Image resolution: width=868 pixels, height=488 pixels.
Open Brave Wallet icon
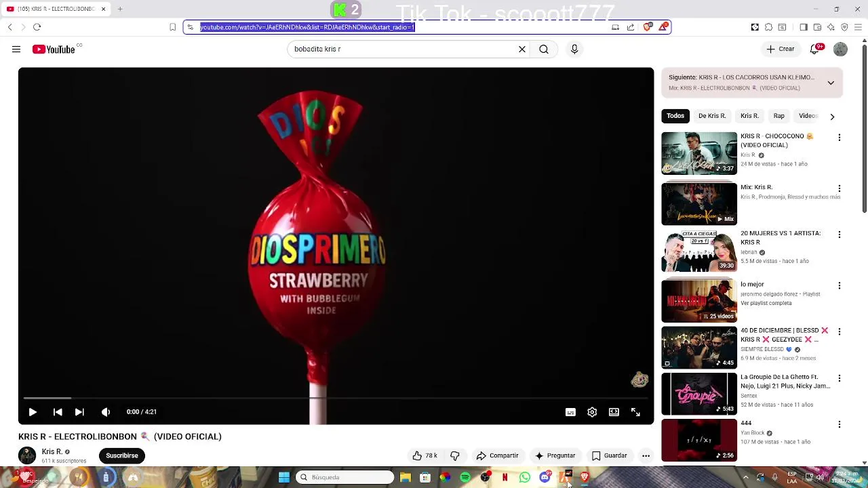(817, 27)
